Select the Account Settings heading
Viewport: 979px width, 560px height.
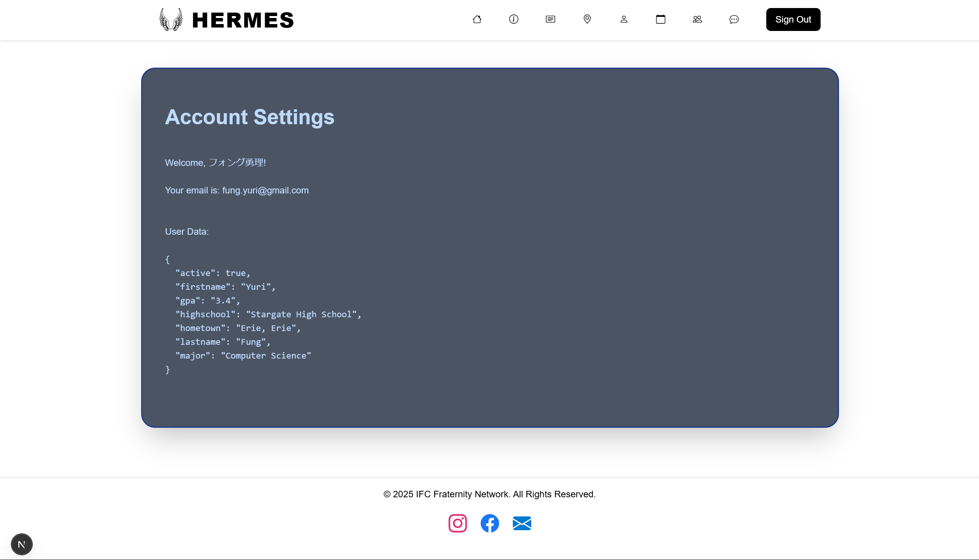coord(249,117)
